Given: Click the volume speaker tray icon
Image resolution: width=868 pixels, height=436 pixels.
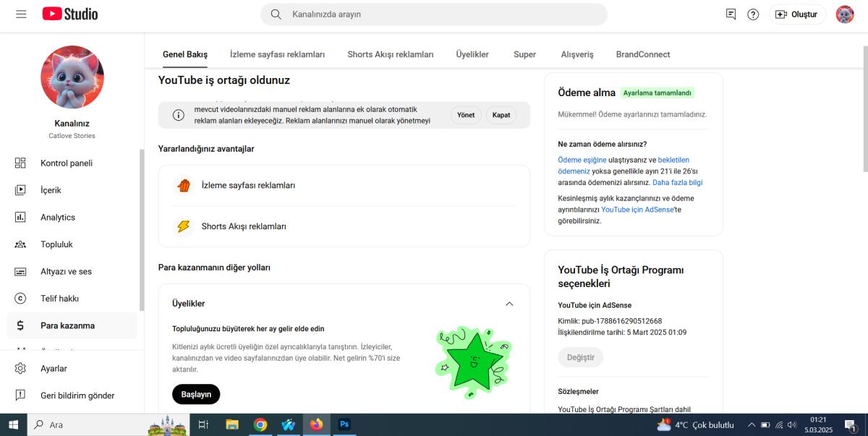Looking at the screenshot, I should point(791,424).
